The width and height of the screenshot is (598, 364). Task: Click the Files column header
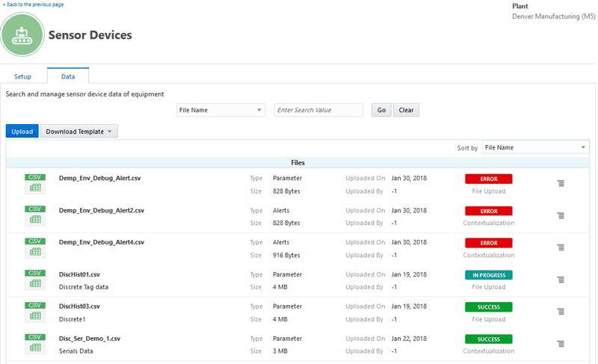tap(298, 163)
